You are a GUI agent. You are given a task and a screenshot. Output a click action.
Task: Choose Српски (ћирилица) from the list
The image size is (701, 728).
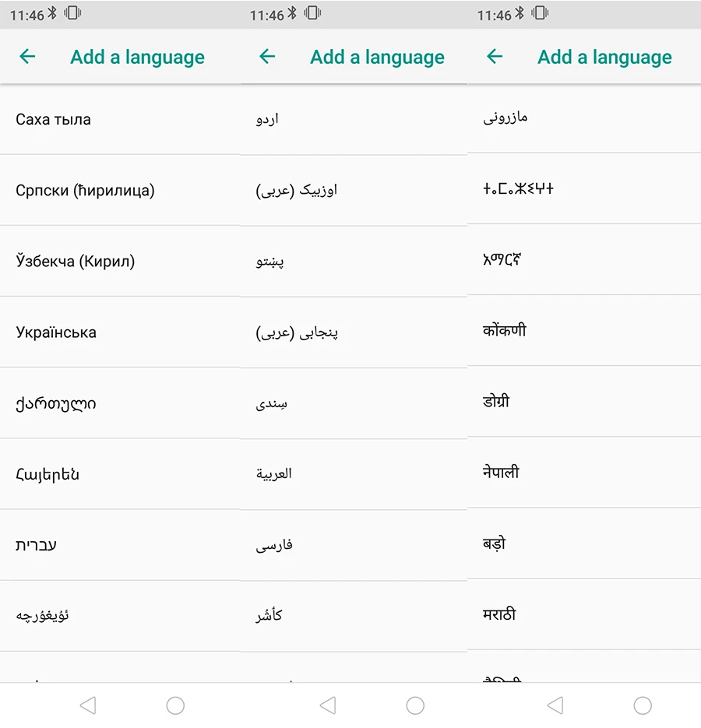click(120, 190)
